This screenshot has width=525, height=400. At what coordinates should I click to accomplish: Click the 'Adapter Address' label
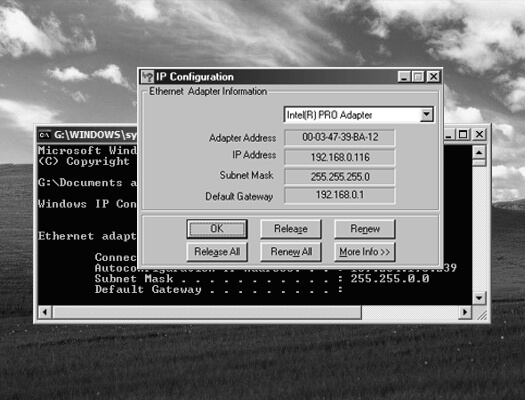(242, 138)
